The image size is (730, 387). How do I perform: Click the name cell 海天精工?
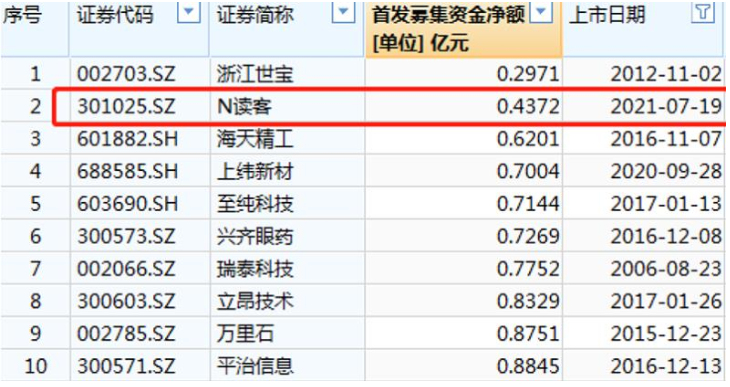coord(255,139)
